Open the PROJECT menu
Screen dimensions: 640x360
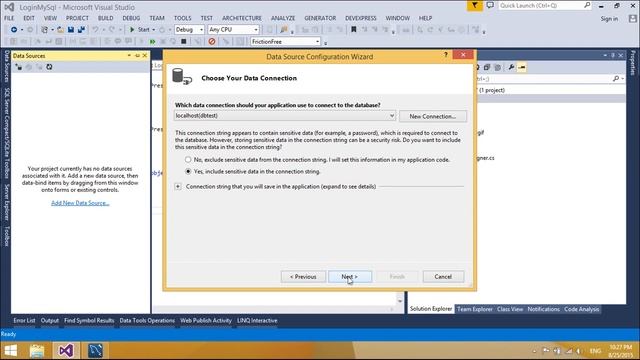tap(77, 18)
